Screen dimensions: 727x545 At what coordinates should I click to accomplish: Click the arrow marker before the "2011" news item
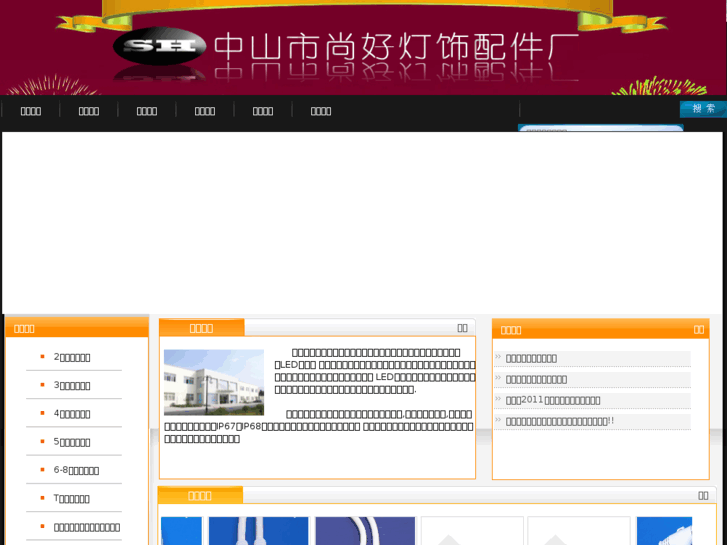click(498, 398)
